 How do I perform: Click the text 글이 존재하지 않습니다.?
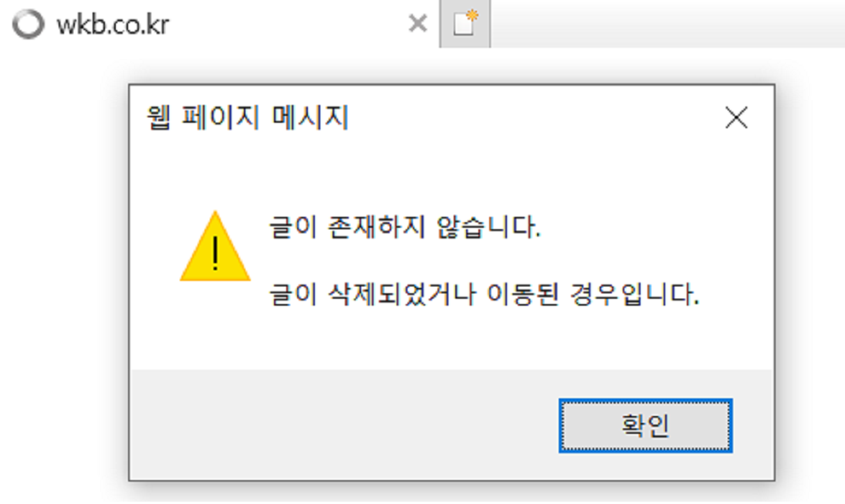[404, 227]
